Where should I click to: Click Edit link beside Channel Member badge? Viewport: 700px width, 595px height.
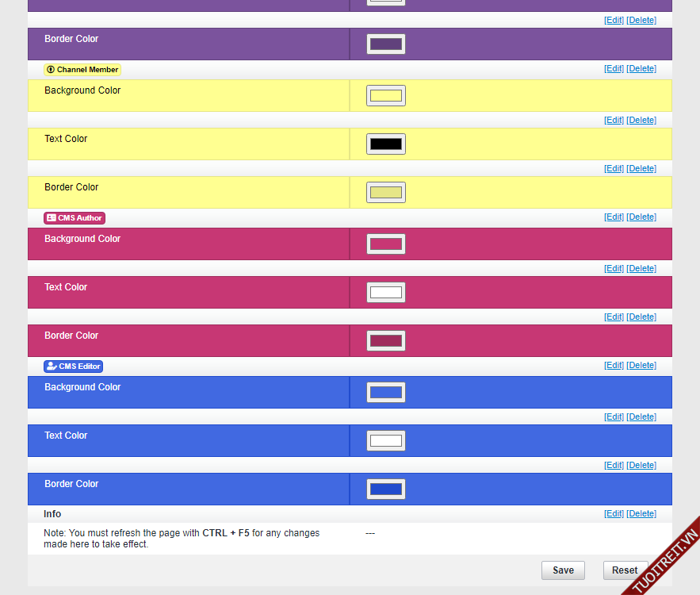tap(614, 69)
